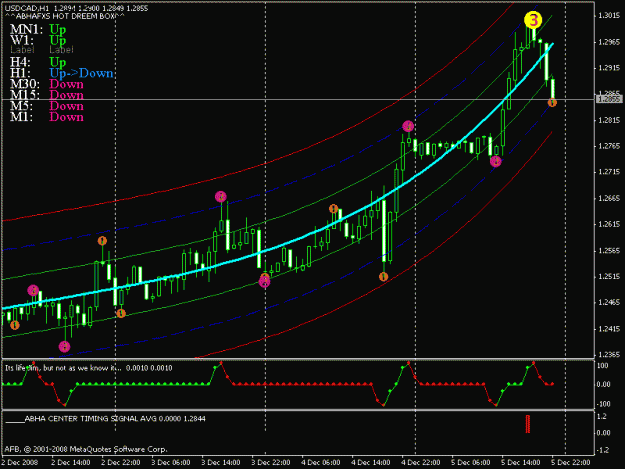
Task: Click the 'M15:' timeframe label
Action: [25, 95]
